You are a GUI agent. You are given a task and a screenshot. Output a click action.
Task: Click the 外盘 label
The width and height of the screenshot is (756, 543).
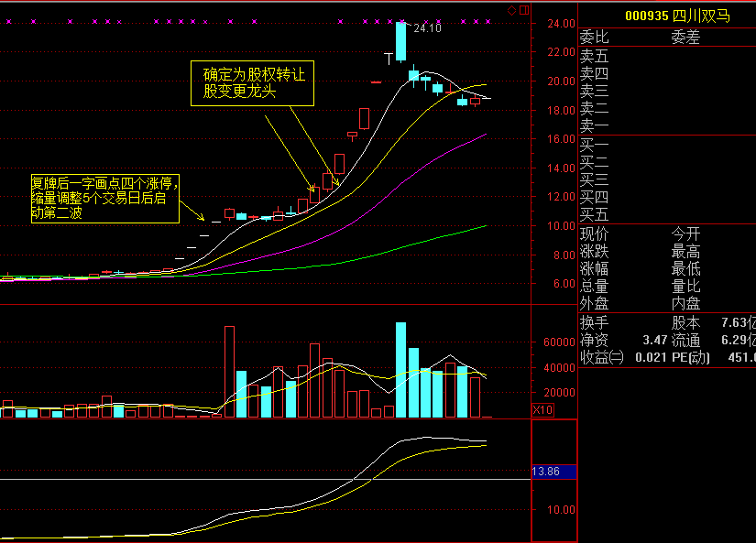594,303
